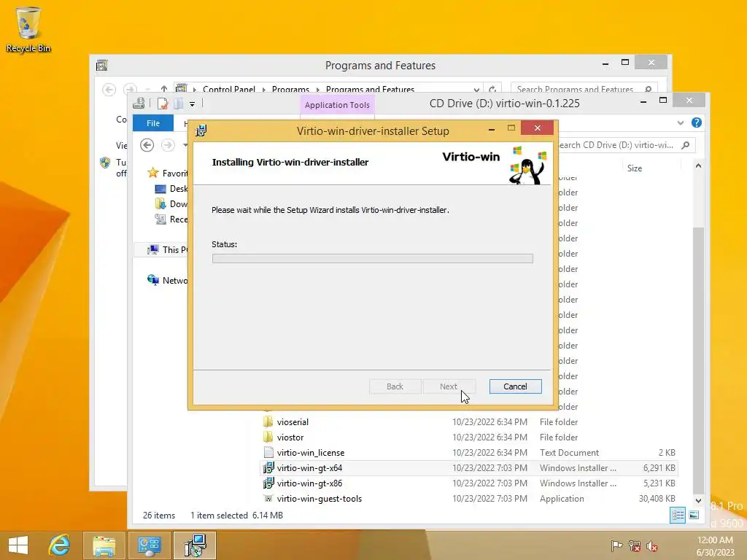Switch to details view in Explorer status bar

click(678, 515)
